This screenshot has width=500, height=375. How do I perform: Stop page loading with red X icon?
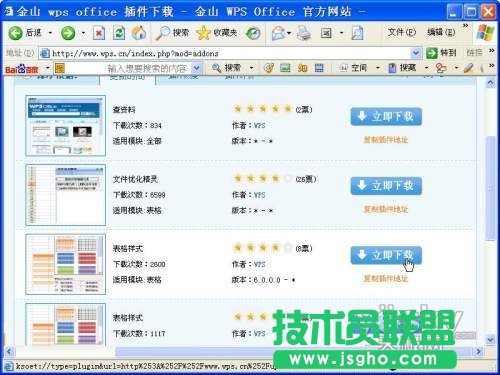(x=99, y=33)
